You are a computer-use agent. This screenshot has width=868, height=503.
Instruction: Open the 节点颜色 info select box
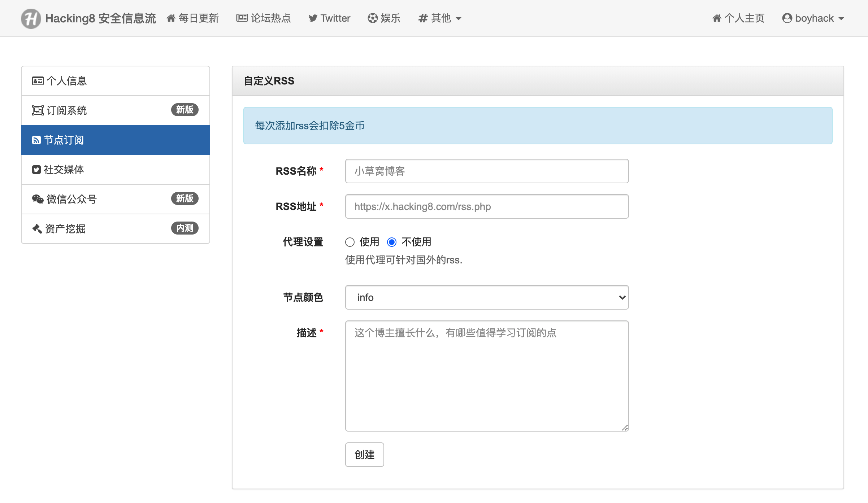pos(487,297)
